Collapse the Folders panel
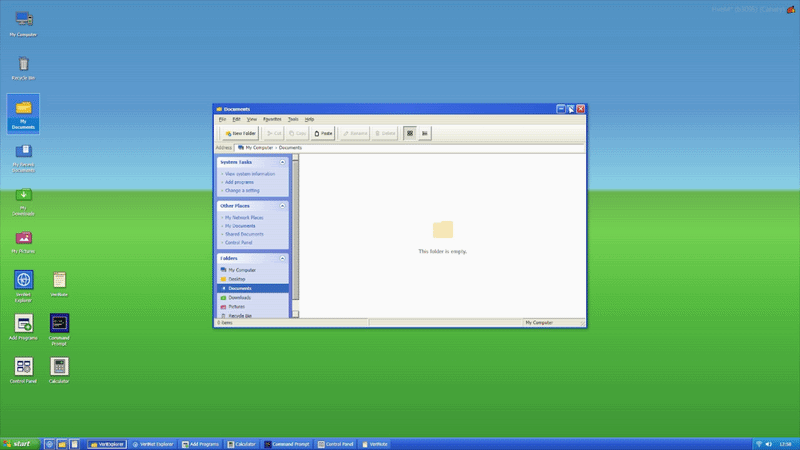 click(282, 258)
